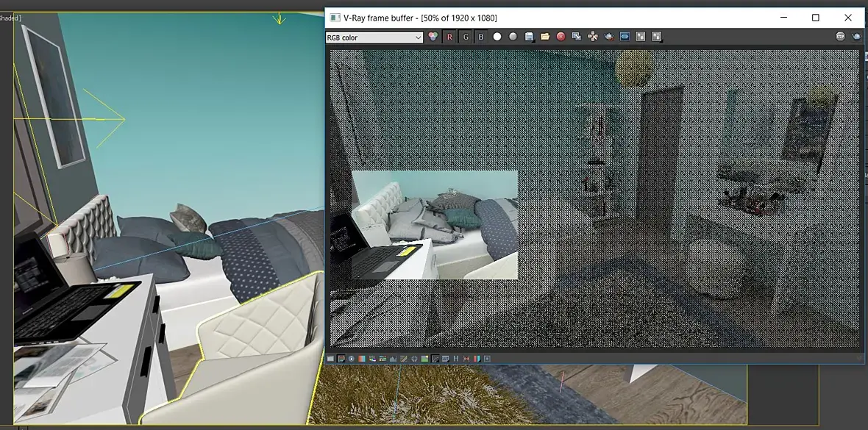Toggle the red channel R button
The image size is (868, 430).
(x=449, y=37)
